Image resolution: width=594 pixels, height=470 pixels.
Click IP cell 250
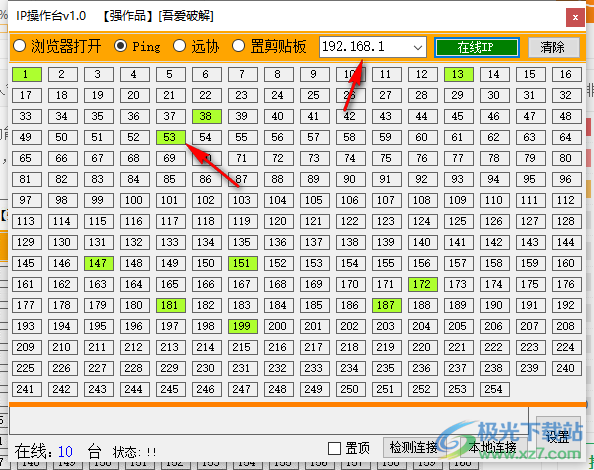350,389
